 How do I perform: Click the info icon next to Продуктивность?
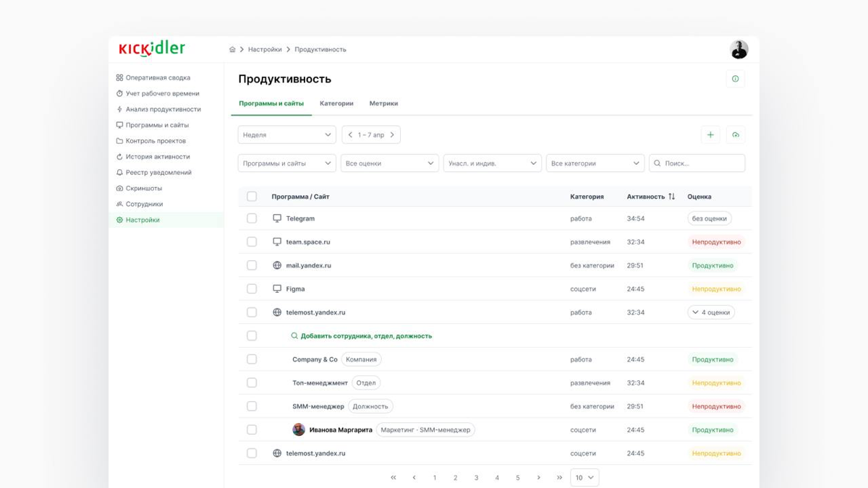735,79
